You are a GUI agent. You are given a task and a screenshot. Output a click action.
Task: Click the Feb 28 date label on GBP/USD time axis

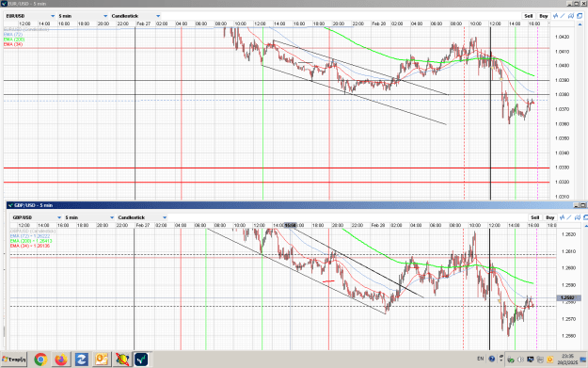(378, 226)
